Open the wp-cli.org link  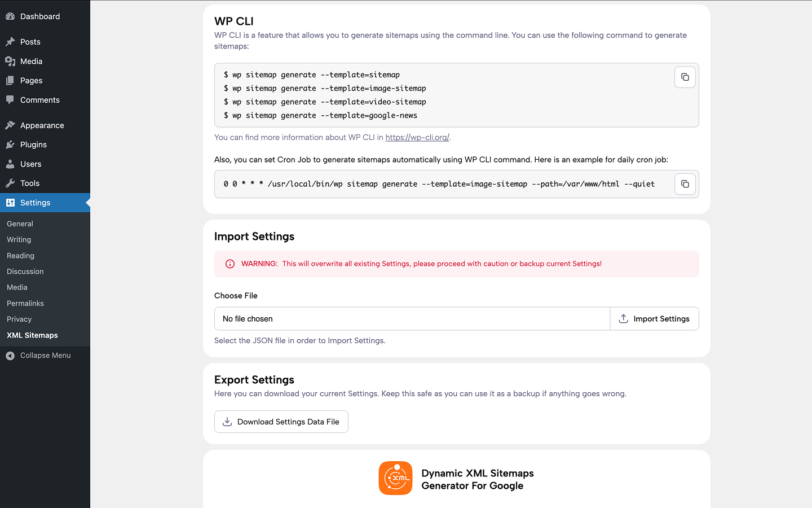(x=417, y=137)
